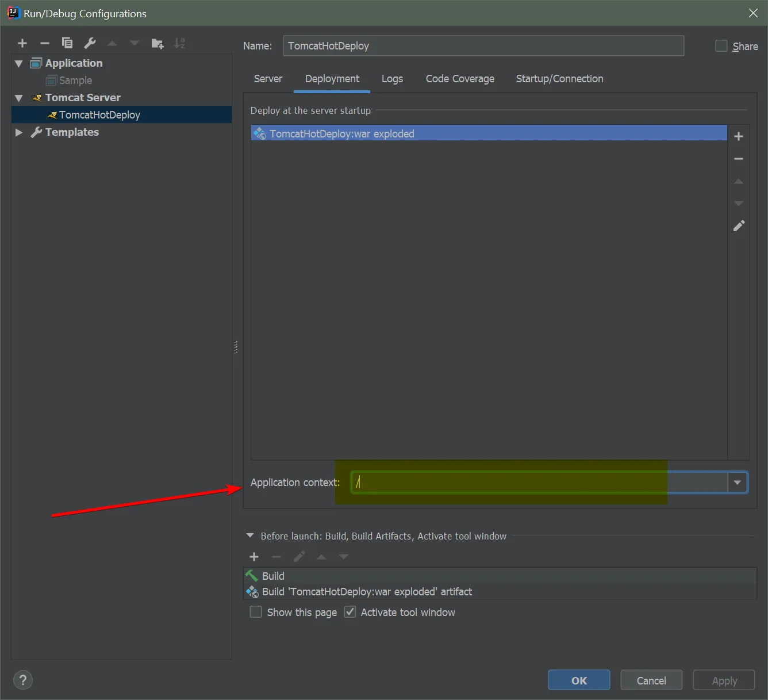The image size is (768, 700).
Task: Expand the Templates tree node
Action: (x=18, y=132)
